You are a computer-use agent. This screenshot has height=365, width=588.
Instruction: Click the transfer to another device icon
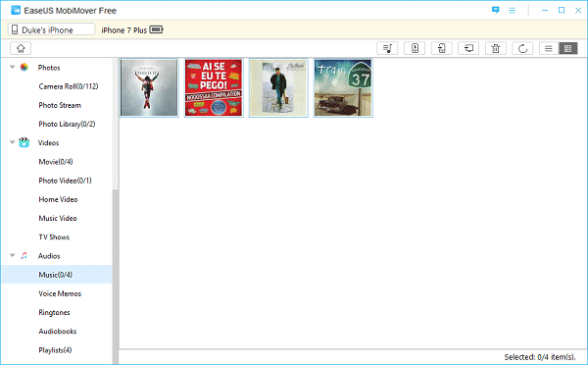441,48
